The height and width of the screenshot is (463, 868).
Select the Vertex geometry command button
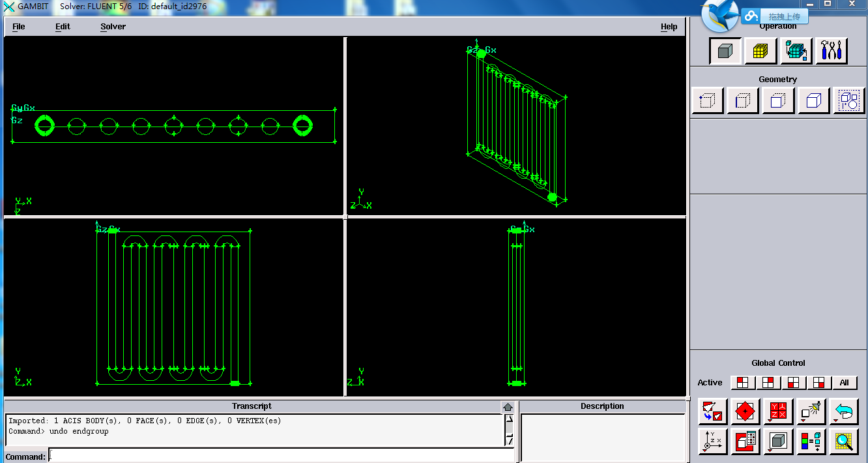pyautogui.click(x=707, y=101)
